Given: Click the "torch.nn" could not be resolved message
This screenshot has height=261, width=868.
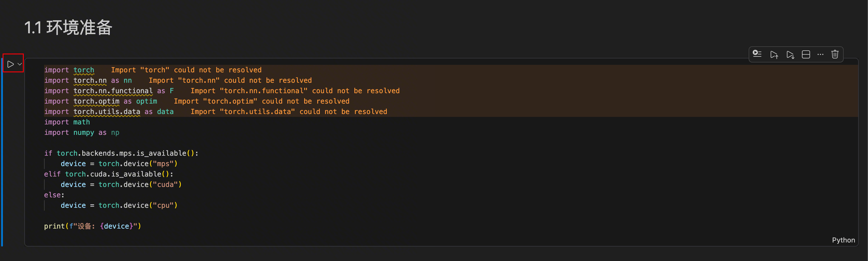Looking at the screenshot, I should (230, 80).
